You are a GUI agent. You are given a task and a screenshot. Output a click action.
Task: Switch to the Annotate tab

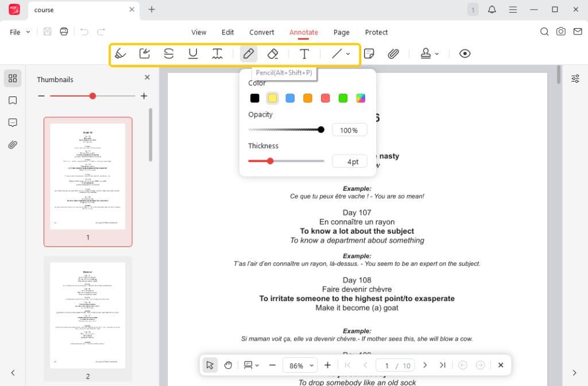(x=304, y=32)
